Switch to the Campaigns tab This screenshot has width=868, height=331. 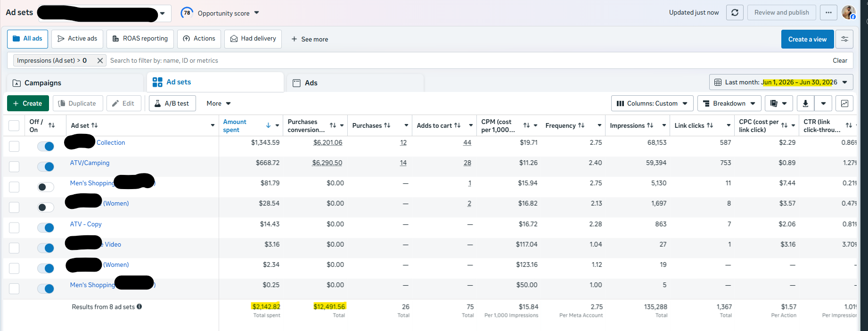75,83
